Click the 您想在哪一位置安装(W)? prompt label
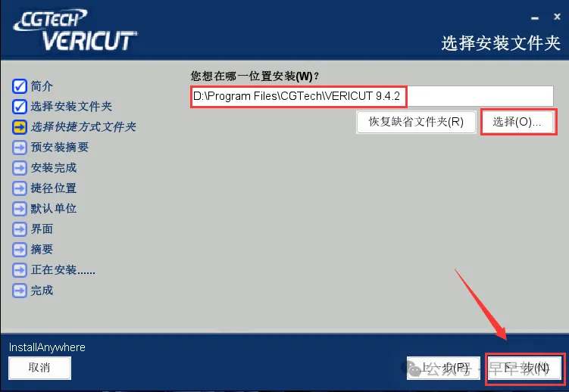Image resolution: width=569 pixels, height=392 pixels. click(x=255, y=76)
